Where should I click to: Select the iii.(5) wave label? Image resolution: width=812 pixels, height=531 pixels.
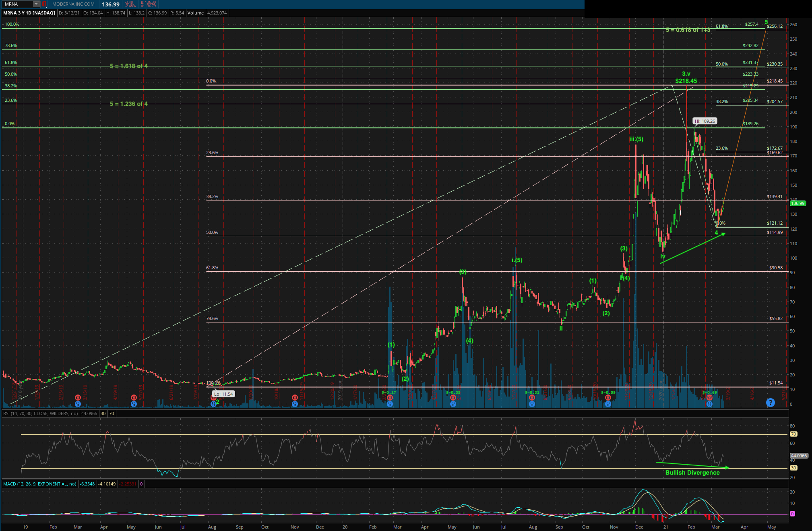tap(636, 139)
